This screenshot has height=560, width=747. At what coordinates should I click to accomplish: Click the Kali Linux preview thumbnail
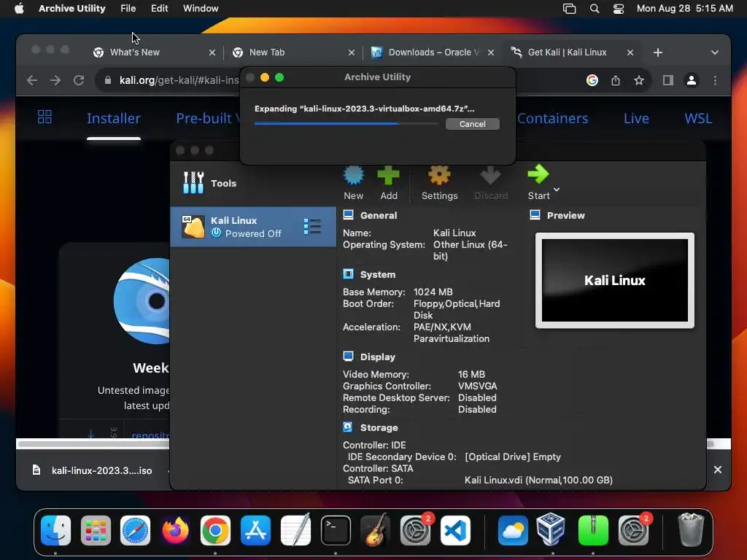point(614,281)
